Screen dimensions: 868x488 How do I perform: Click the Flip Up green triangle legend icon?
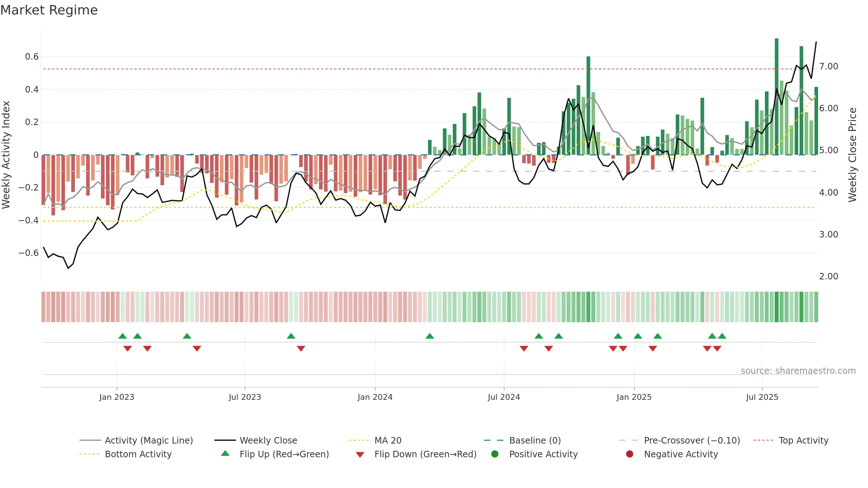coord(225,453)
